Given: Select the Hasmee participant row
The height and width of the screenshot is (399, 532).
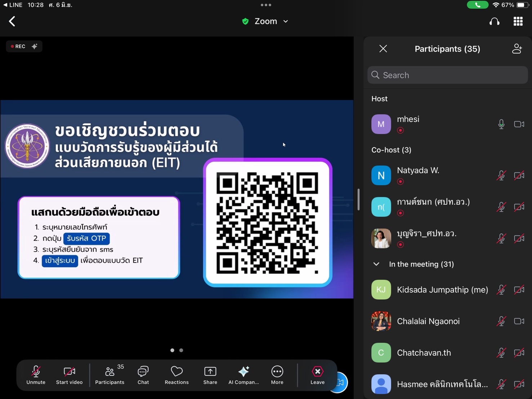Looking at the screenshot, I should [x=447, y=384].
